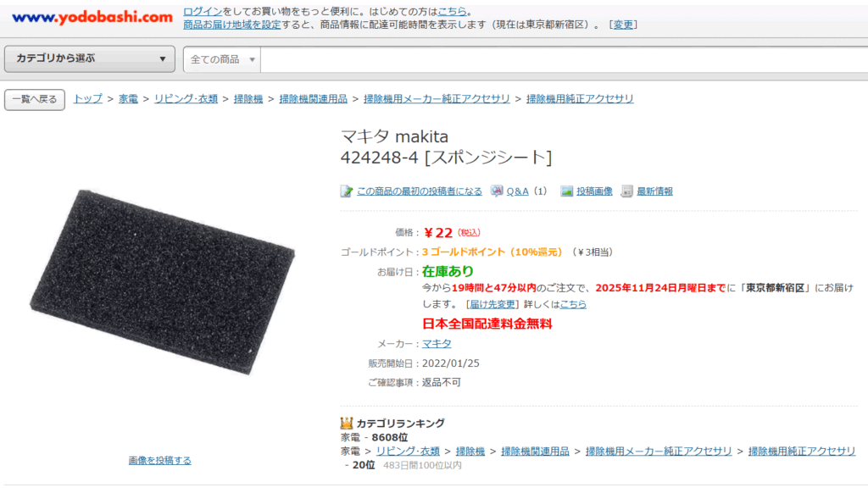The height and width of the screenshot is (493, 868).
Task: Open the ログイン link
Action: (x=203, y=12)
